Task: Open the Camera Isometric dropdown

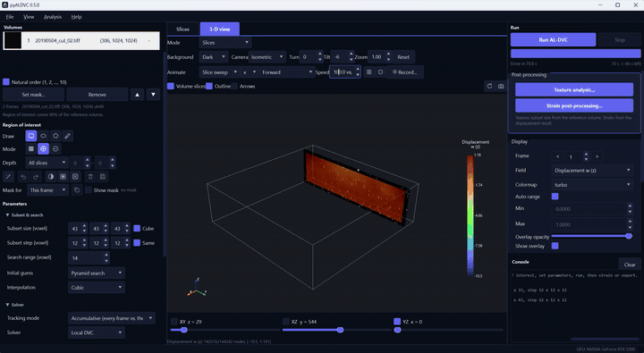Action: tap(267, 57)
